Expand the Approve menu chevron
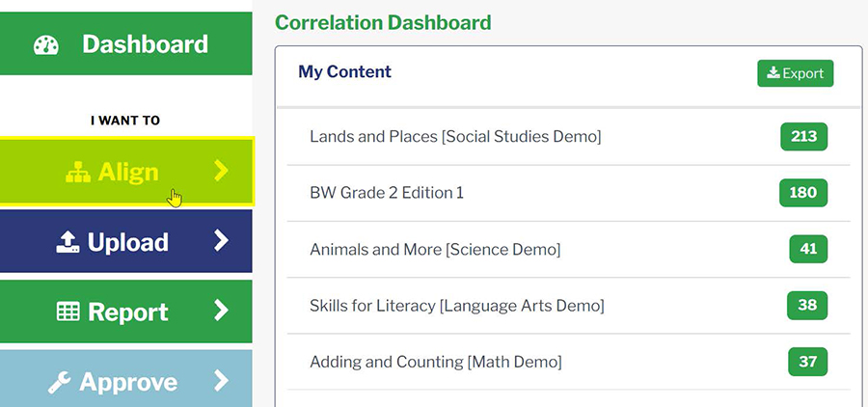The image size is (868, 407). 222,381
